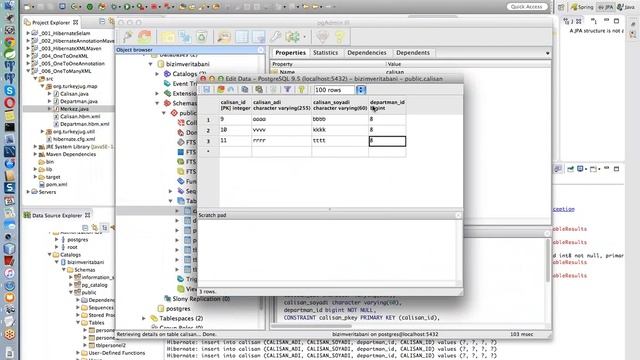
Task: Activate Project Explorer tab
Action: [x=51, y=22]
